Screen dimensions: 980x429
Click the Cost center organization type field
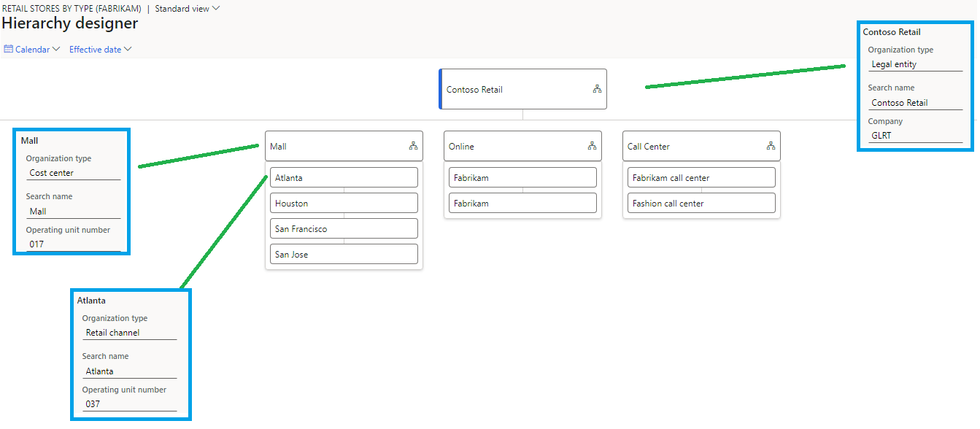pyautogui.click(x=73, y=173)
